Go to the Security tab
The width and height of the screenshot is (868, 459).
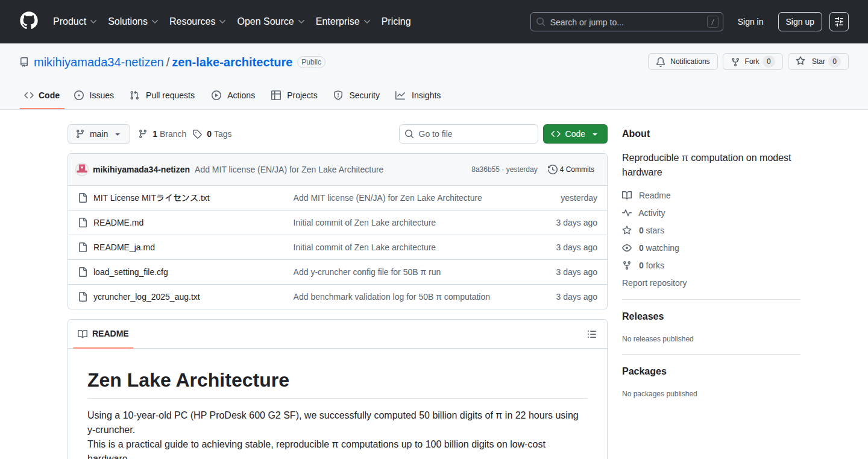click(x=356, y=95)
